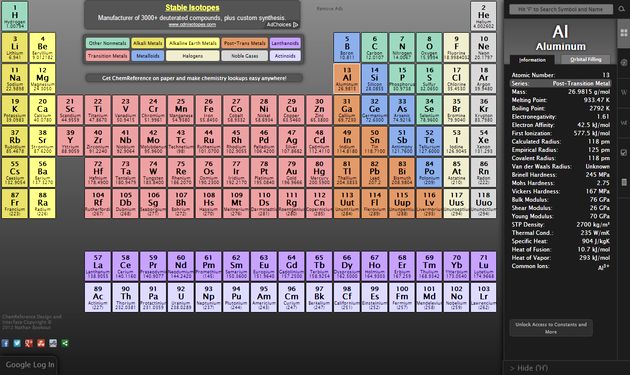Filter by Post-Trans Metals legend
630x375 pixels.
(244, 43)
